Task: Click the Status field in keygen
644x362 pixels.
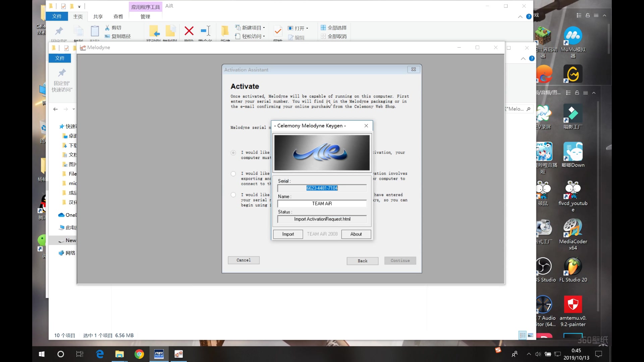Action: tap(322, 219)
